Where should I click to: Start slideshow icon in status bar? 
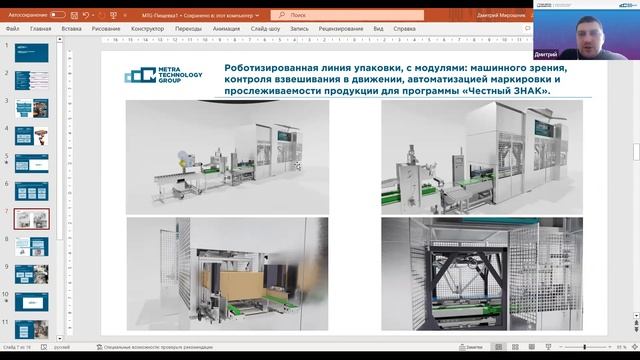[548, 347]
